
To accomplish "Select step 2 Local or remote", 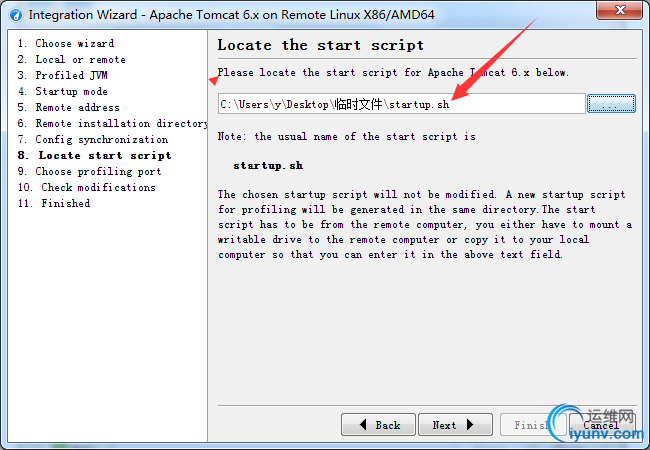I will [71, 59].
